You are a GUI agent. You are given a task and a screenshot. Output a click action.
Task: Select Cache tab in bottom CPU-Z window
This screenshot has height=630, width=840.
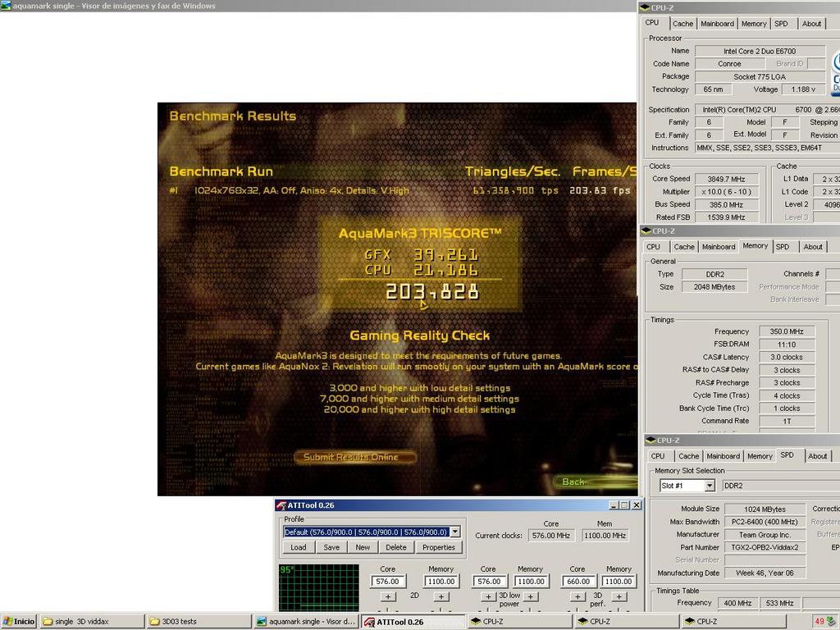(688, 456)
